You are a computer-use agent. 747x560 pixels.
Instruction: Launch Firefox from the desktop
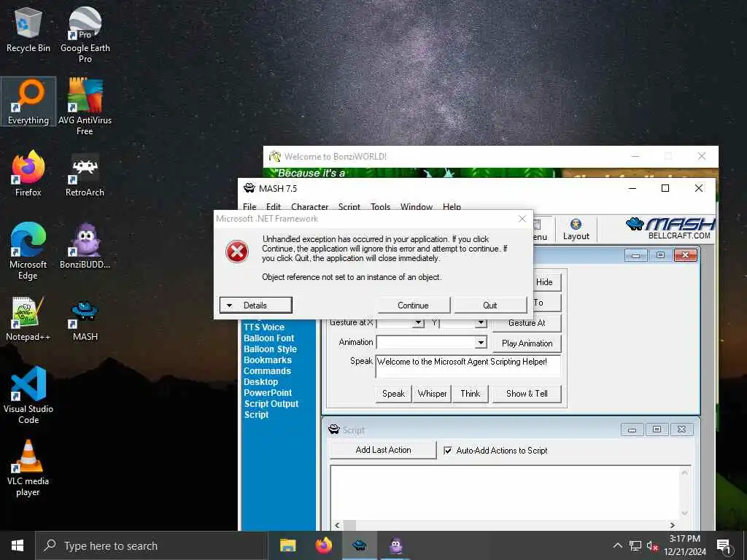pyautogui.click(x=28, y=174)
